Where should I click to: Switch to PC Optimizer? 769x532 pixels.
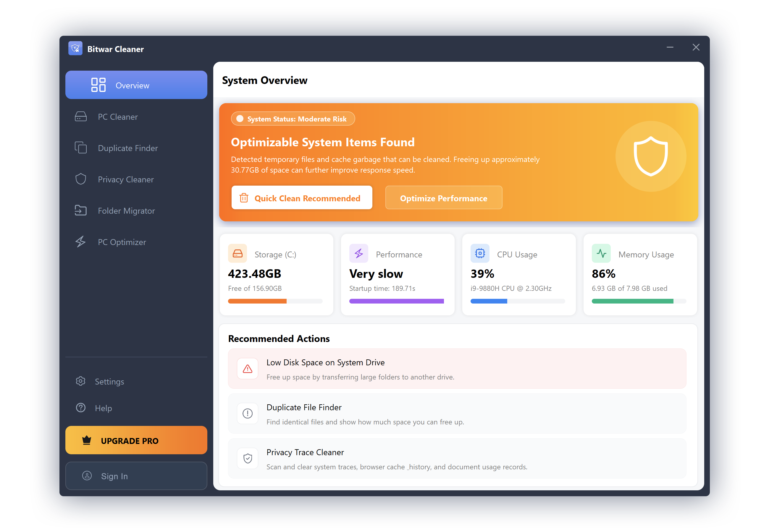click(136, 242)
